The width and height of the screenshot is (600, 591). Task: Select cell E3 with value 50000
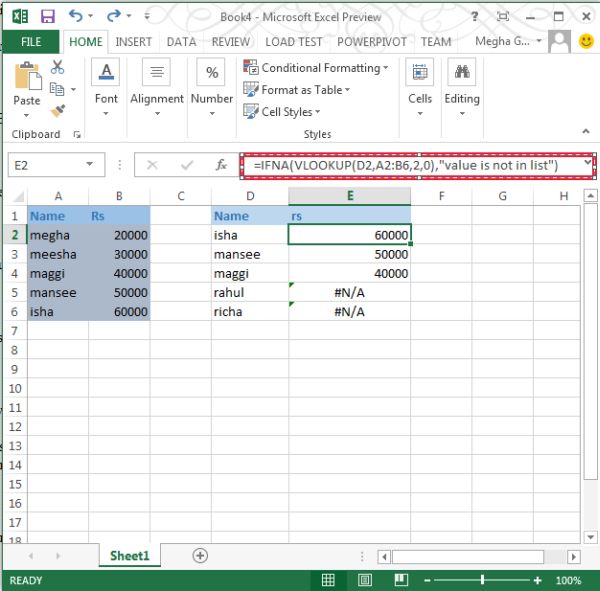pyautogui.click(x=350, y=254)
